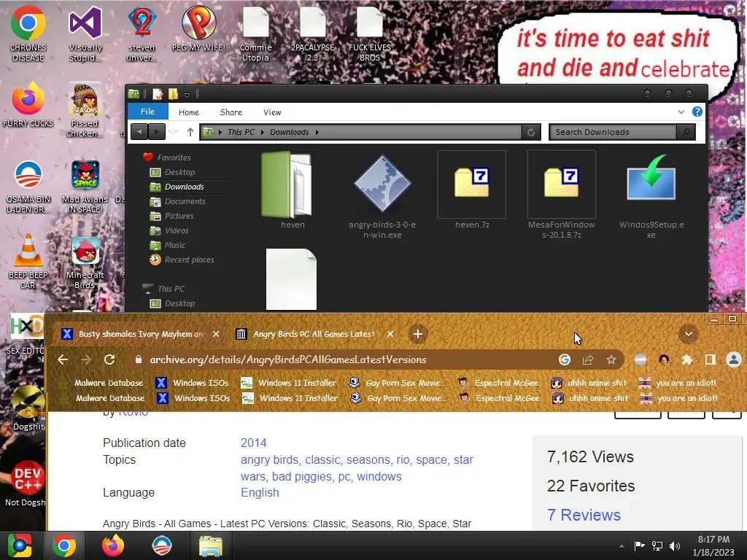Switch to the Home ribbon tab
Viewport: 747px width, 560px height.
pos(189,112)
